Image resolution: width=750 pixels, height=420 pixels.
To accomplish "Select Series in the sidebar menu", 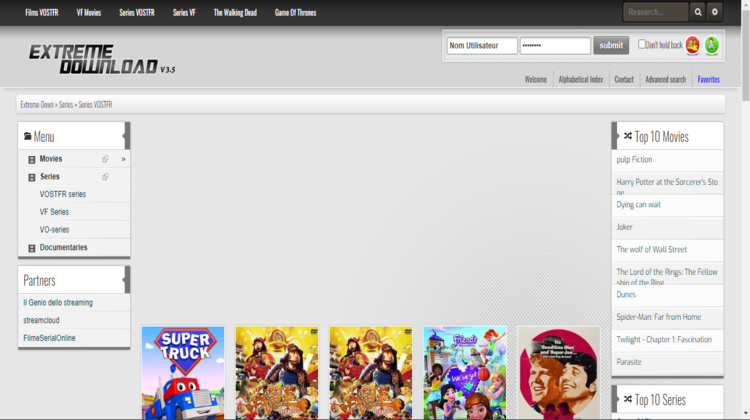I will 50,177.
